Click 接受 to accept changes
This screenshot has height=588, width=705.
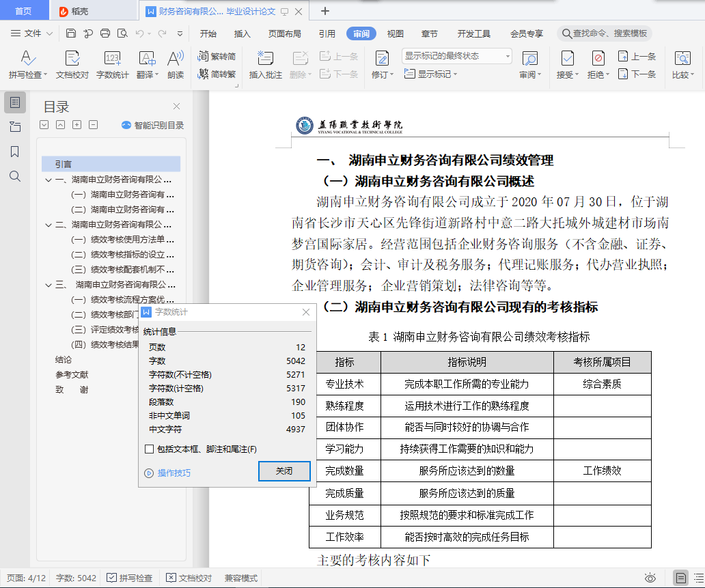coord(568,64)
